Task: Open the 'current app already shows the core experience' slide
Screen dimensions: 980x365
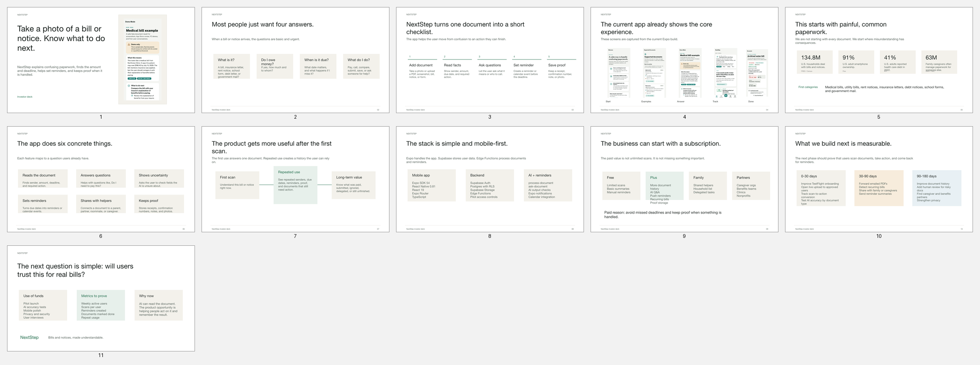Action: point(685,60)
